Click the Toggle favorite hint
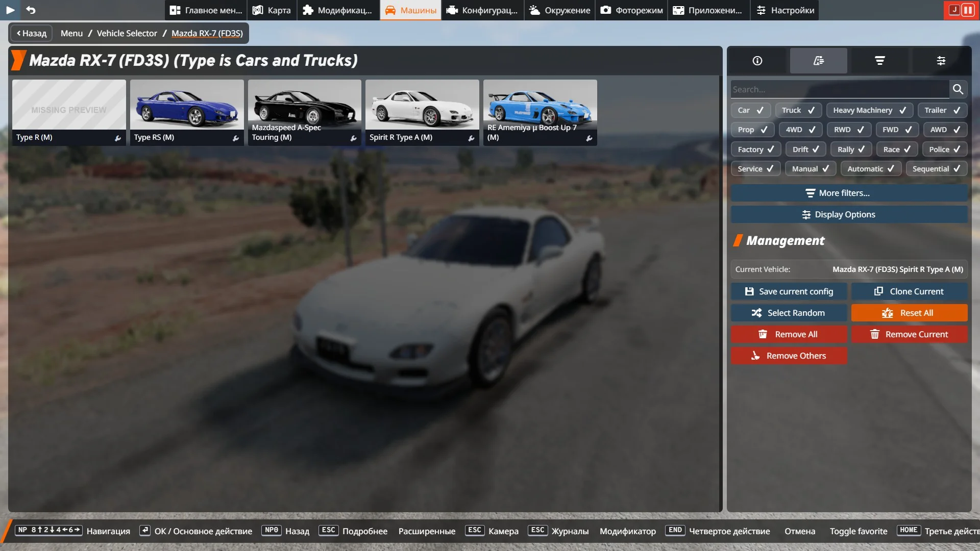Image resolution: width=980 pixels, height=551 pixels. [859, 531]
